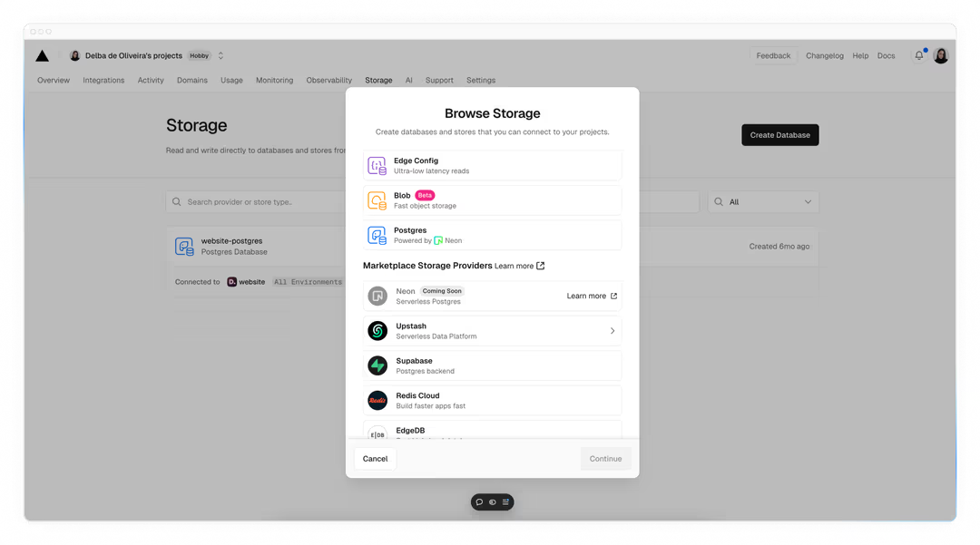Open the menu icon in bottom toolbar

(505, 501)
